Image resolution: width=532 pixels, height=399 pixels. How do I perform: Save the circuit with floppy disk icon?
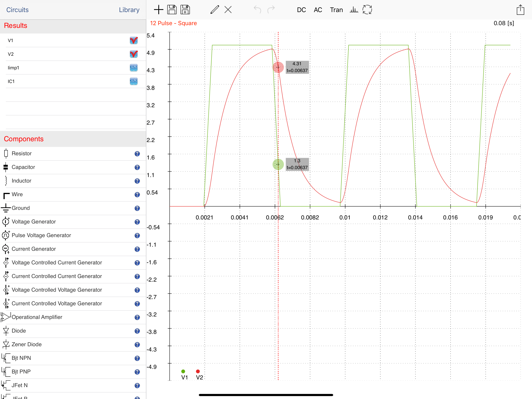[x=172, y=10]
